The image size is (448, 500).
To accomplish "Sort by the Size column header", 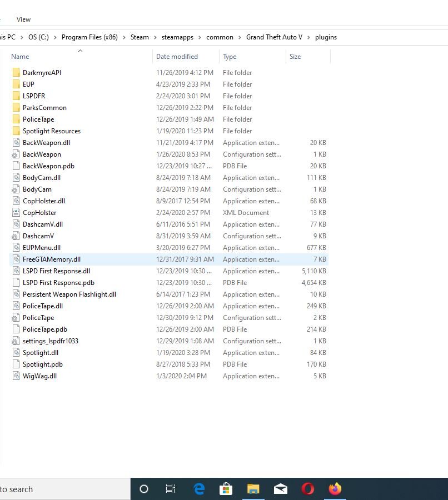I will click(x=295, y=57).
